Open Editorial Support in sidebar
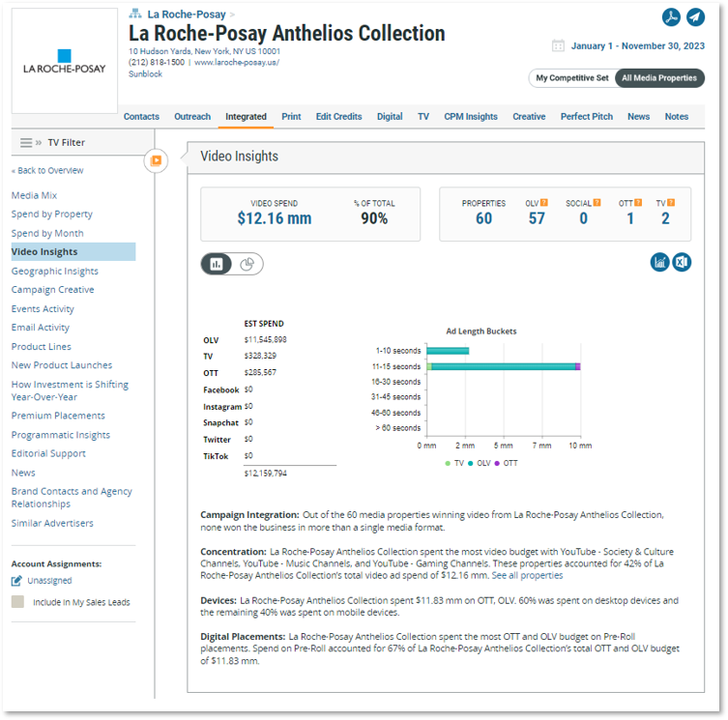Image resolution: width=728 pixels, height=720 pixels. coord(48,453)
